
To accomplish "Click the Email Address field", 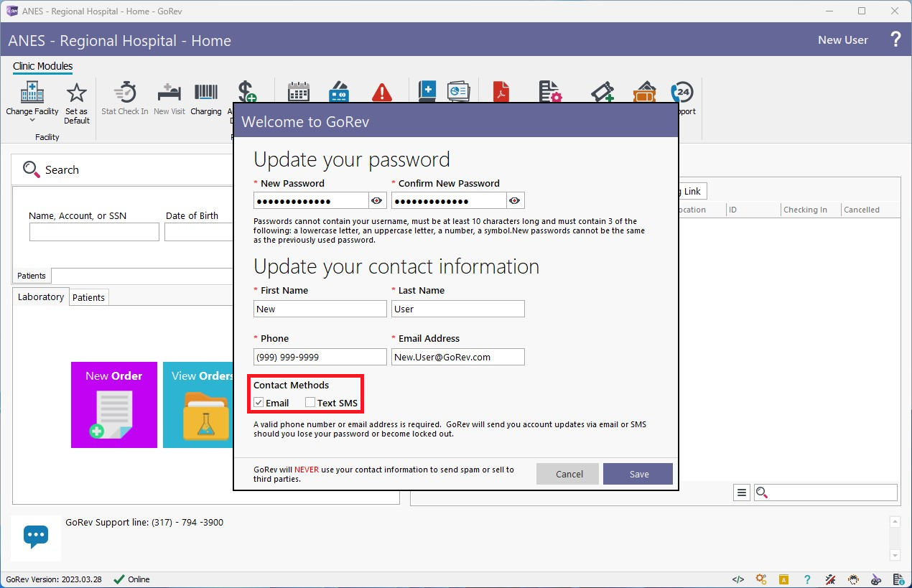I will 458,357.
